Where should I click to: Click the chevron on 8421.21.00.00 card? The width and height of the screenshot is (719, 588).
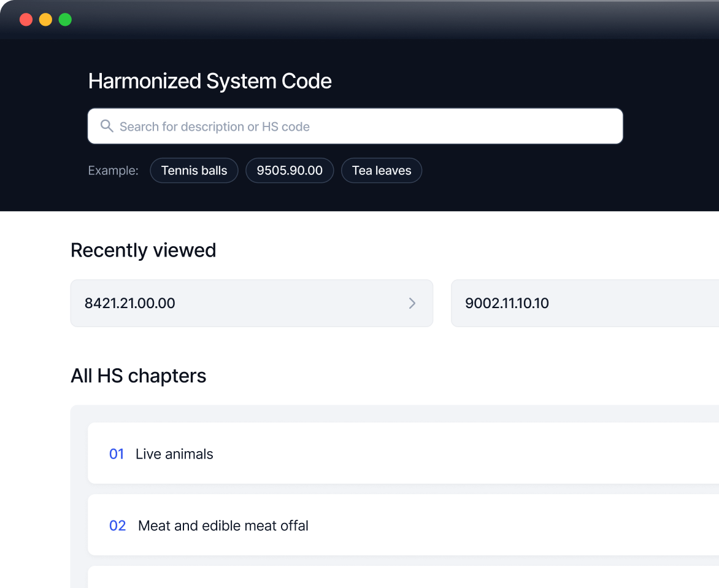coord(412,303)
